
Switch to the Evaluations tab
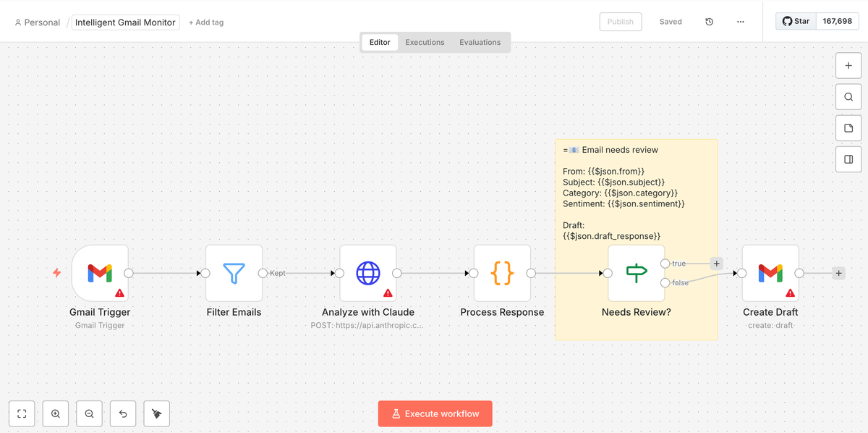coord(480,42)
